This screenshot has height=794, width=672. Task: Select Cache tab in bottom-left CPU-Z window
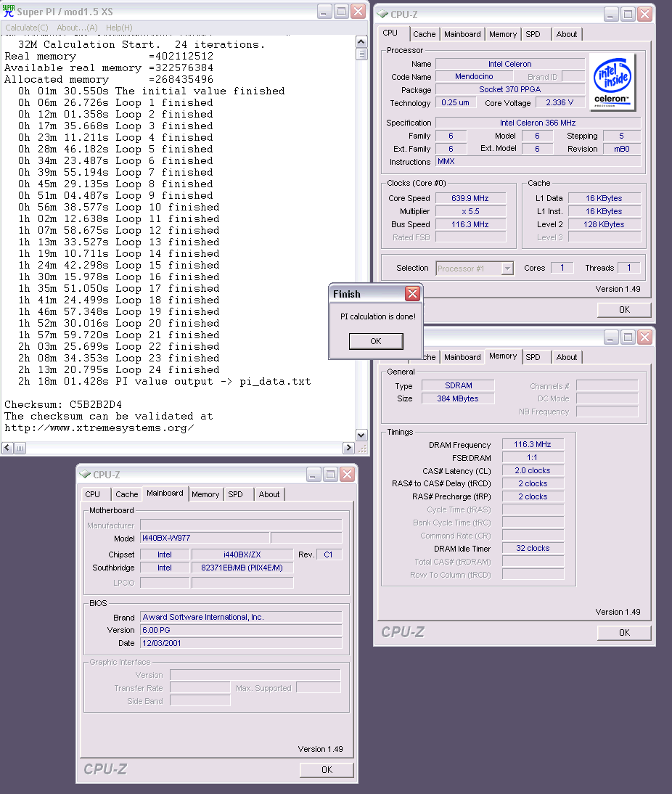(126, 494)
